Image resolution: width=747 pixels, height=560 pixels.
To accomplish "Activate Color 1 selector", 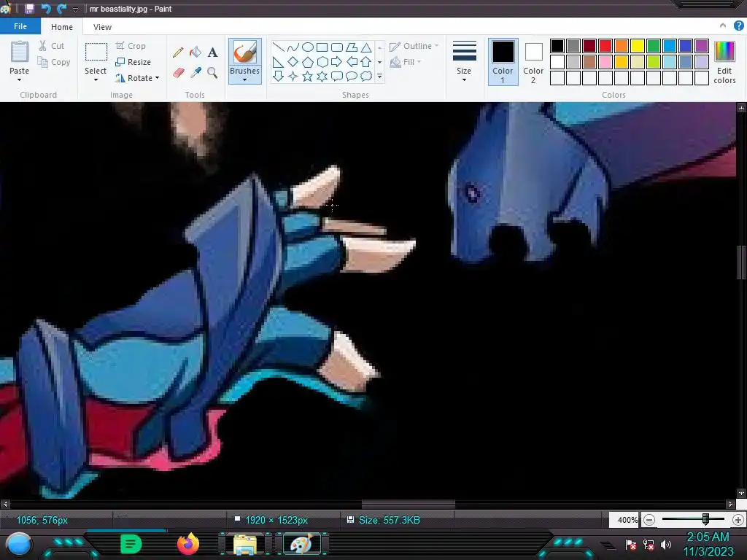I will [503, 62].
